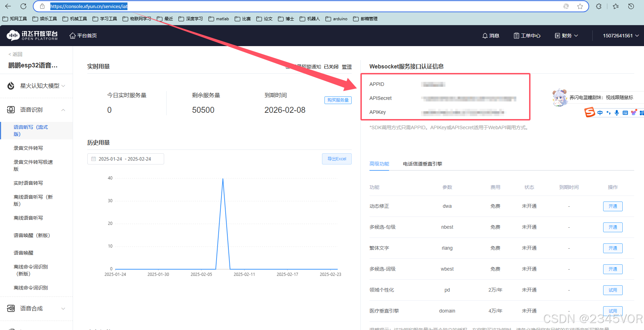Click the 语音识别 sidebar icon
The height and width of the screenshot is (330, 644).
11,110
